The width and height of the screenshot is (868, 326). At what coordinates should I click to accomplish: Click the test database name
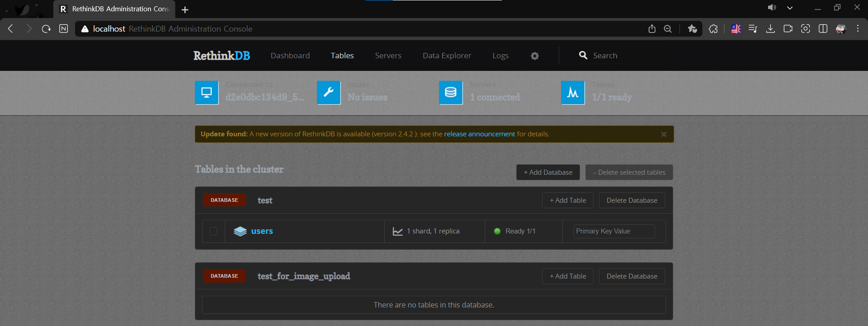click(x=265, y=200)
